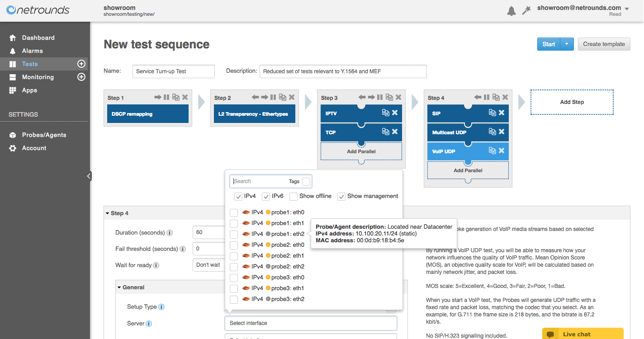This screenshot has width=644, height=339.
Task: Copy Step 2 with its duplicate icon
Action: (x=282, y=97)
